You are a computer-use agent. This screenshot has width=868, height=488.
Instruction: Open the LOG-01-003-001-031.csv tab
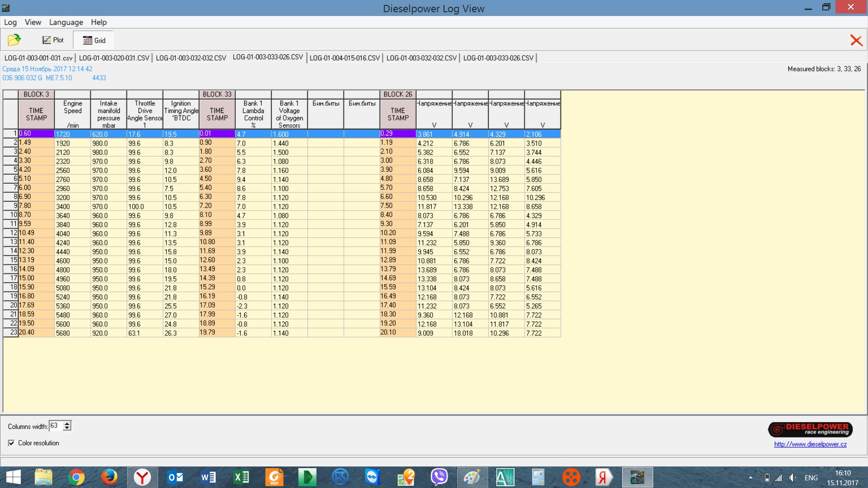point(38,58)
